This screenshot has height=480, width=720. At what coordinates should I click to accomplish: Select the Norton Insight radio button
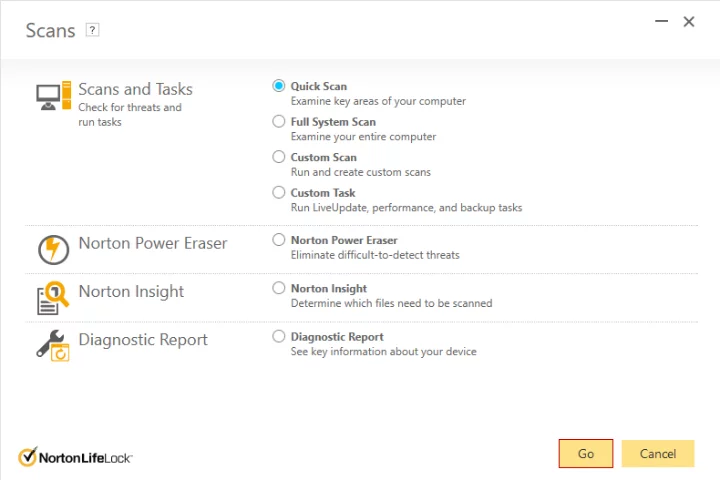[279, 288]
